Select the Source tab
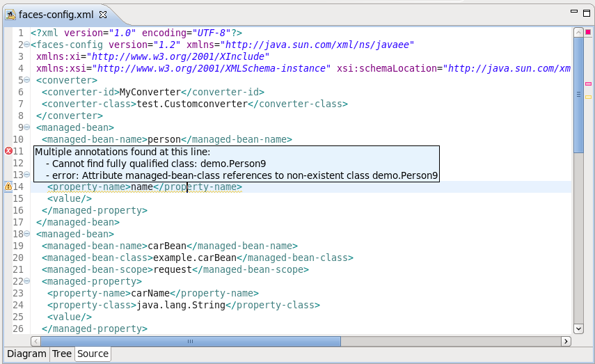595x364 pixels. coord(93,354)
